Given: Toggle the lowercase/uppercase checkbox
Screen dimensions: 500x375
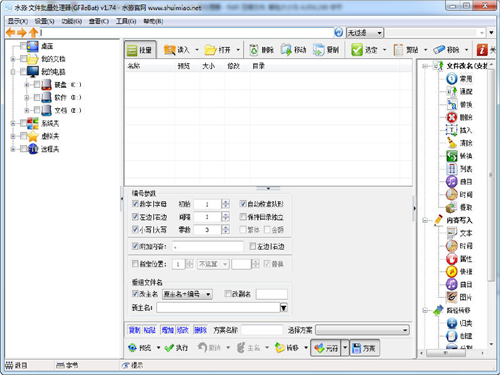Looking at the screenshot, I should point(135,229).
